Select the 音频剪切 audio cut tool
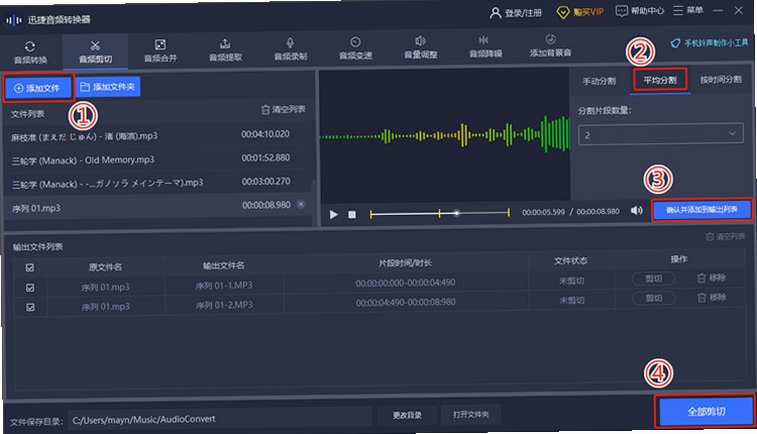757x434 pixels. [95, 52]
